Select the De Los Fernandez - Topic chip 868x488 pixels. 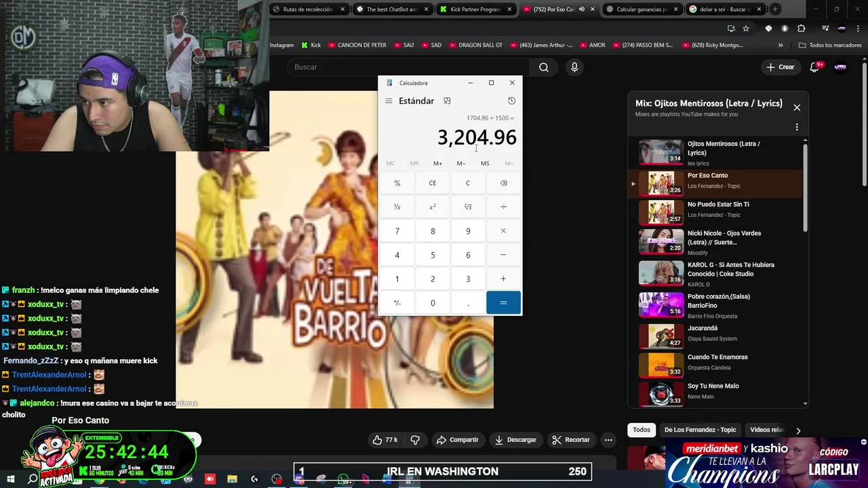(x=700, y=430)
